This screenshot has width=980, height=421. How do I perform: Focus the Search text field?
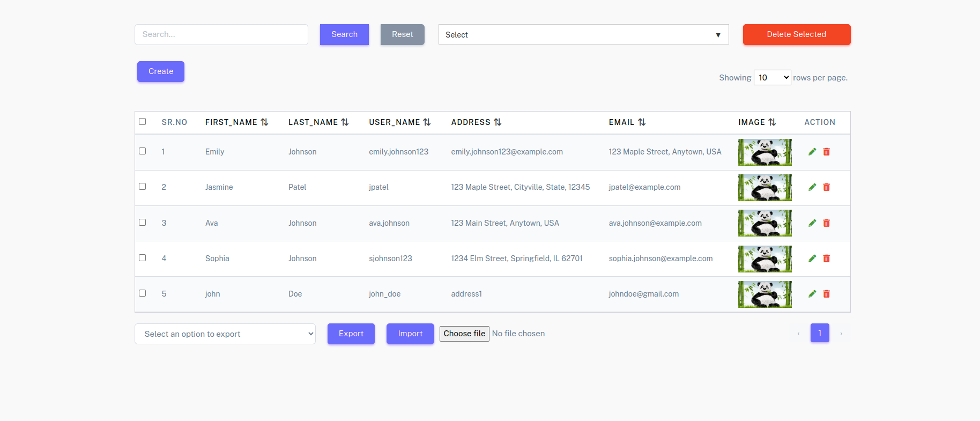point(221,34)
